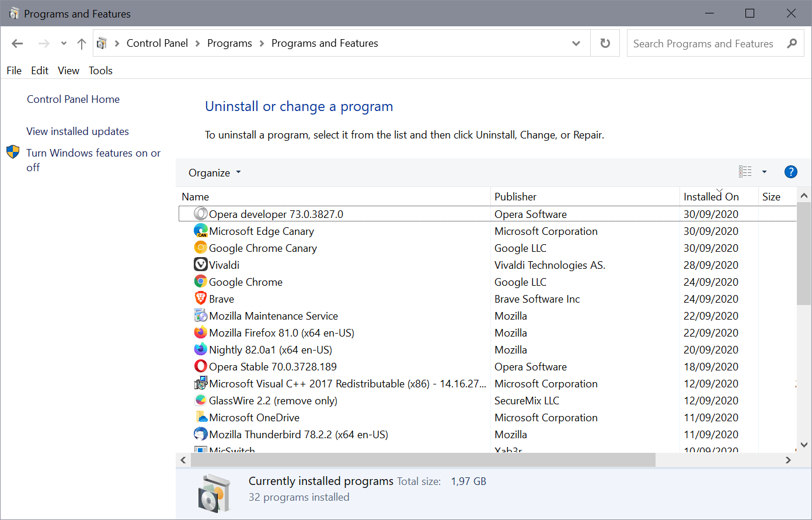812x520 pixels.
Task: Open the change view dropdown arrow
Action: tap(765, 171)
